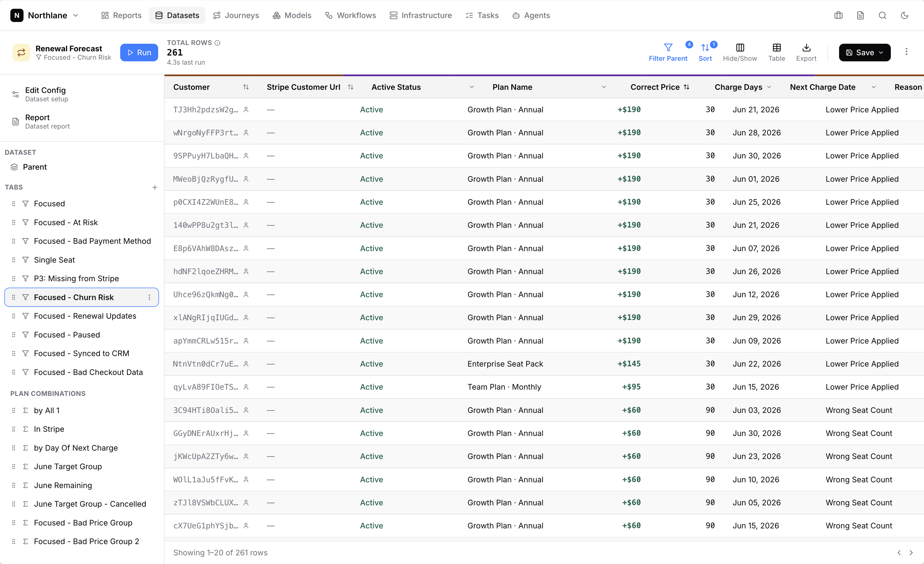Image resolution: width=924 pixels, height=564 pixels.
Task: Switch to the Journeys nav tab
Action: tap(236, 15)
